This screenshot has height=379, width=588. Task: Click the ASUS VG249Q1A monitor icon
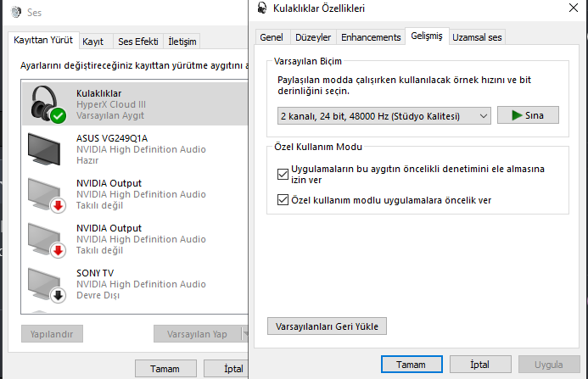47,148
